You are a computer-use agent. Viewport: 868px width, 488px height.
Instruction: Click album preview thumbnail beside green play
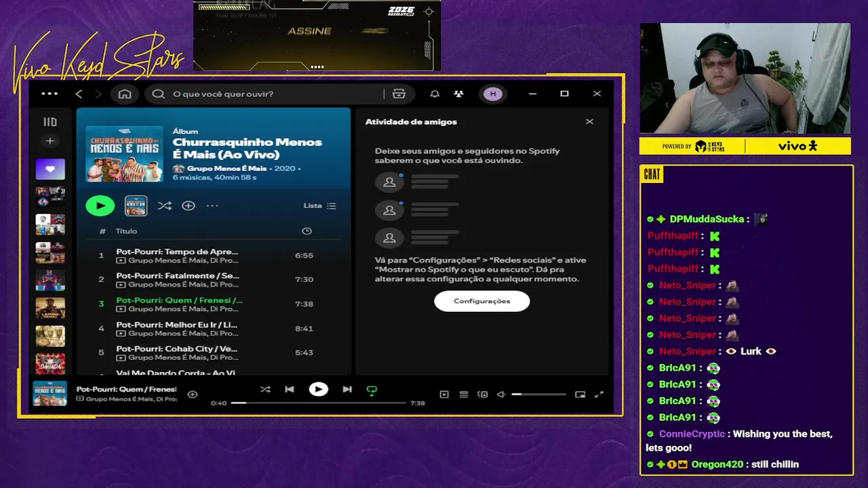(136, 205)
